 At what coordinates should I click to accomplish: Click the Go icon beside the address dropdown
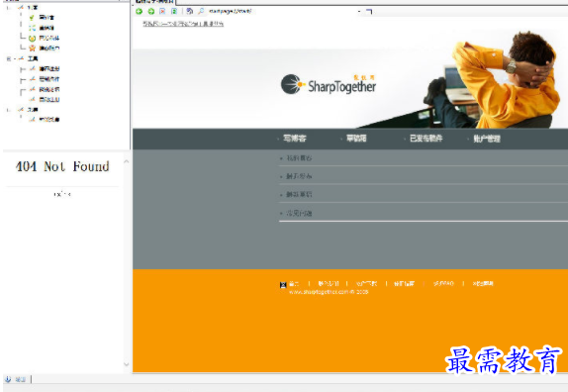point(369,12)
